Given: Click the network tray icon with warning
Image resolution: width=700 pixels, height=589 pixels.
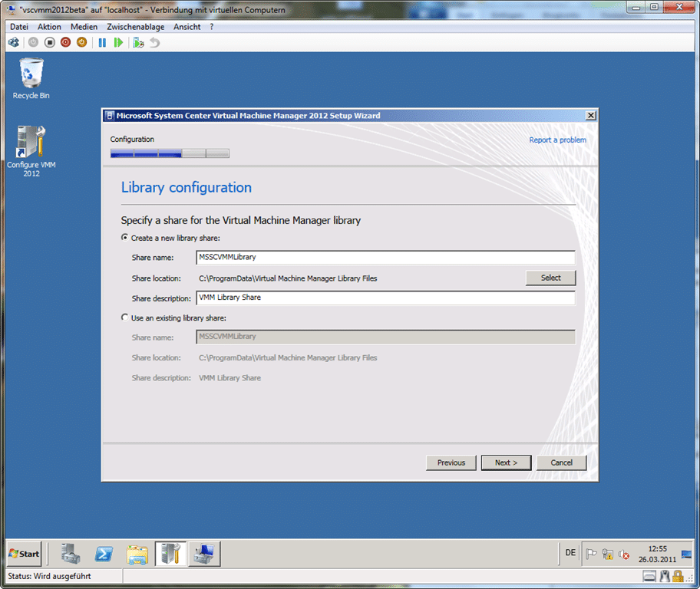Looking at the screenshot, I should click(x=608, y=554).
